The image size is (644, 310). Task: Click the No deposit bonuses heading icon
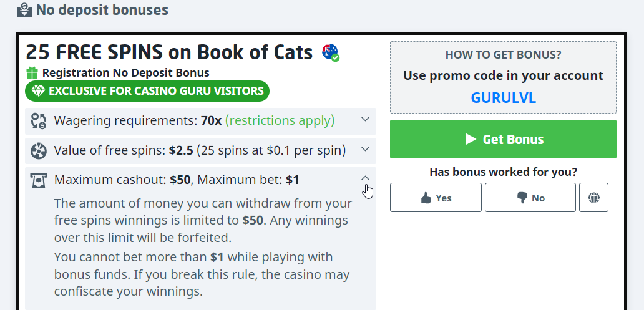(24, 10)
